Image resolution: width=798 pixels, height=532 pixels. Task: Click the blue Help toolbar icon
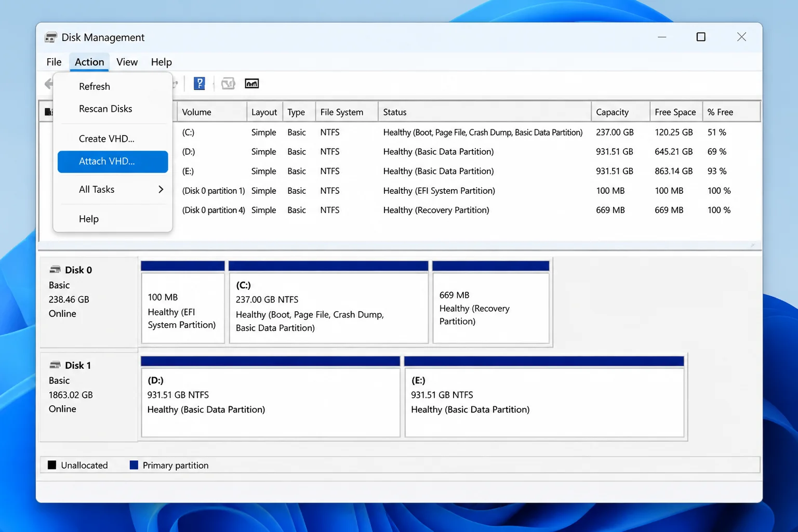[x=199, y=84]
